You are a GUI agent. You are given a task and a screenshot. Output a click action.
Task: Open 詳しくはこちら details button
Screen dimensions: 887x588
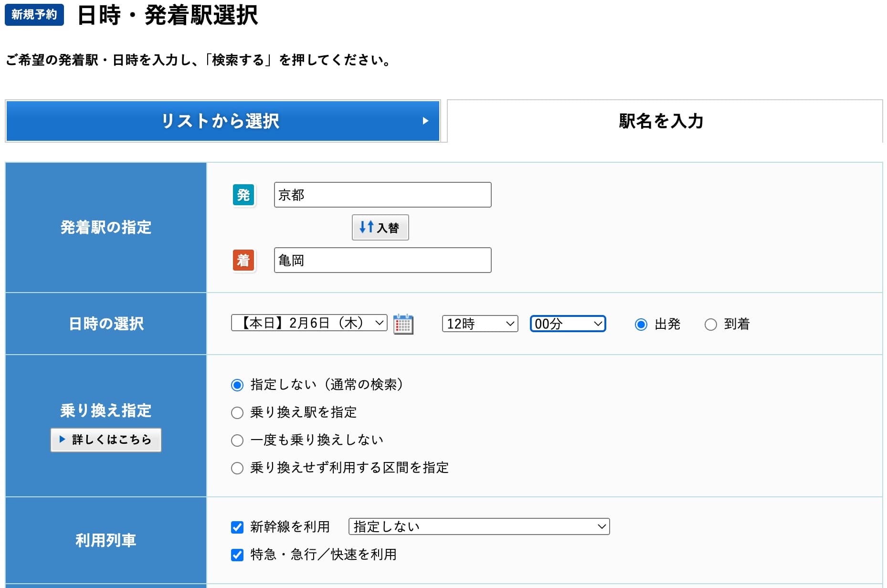click(x=106, y=440)
